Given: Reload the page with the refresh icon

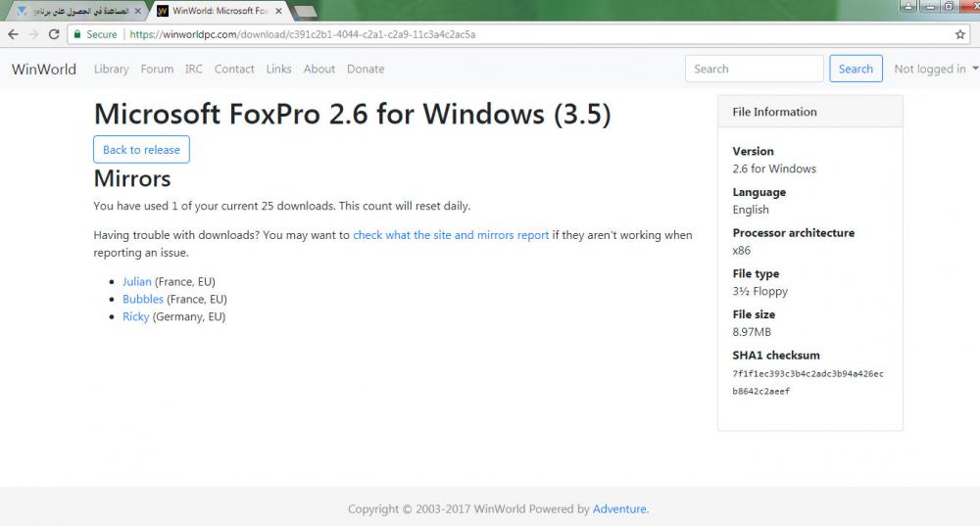Looking at the screenshot, I should tap(54, 34).
